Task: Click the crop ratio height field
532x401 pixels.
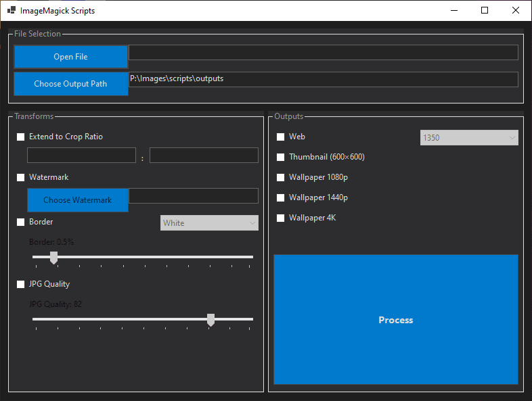Action: click(x=204, y=155)
